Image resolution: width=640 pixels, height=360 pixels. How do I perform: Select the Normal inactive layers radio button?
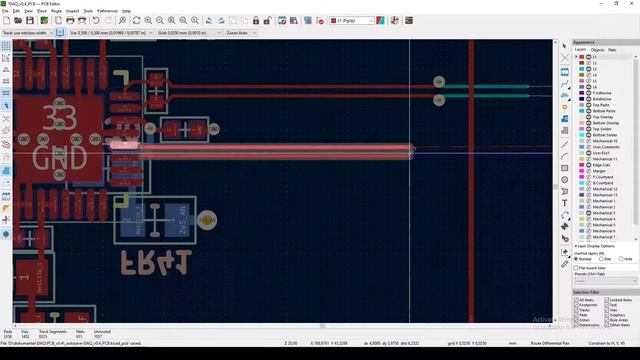pos(576,259)
